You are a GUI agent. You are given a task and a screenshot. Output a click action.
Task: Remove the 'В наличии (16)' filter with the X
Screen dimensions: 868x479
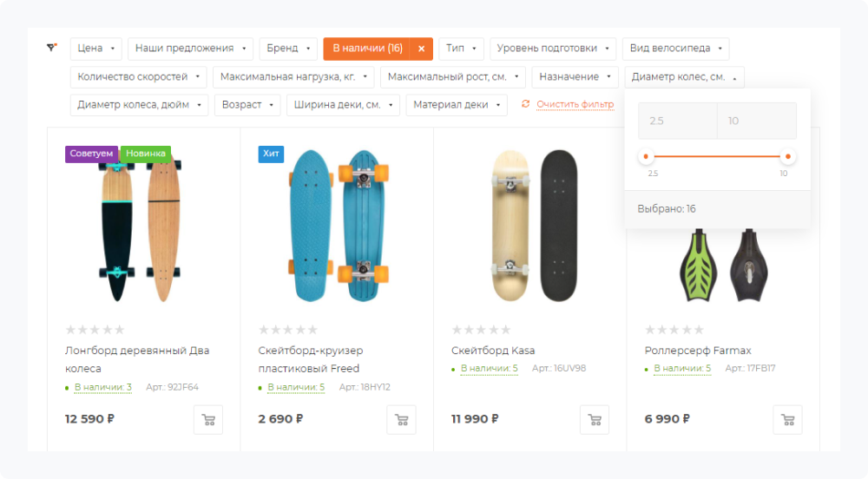coord(421,49)
